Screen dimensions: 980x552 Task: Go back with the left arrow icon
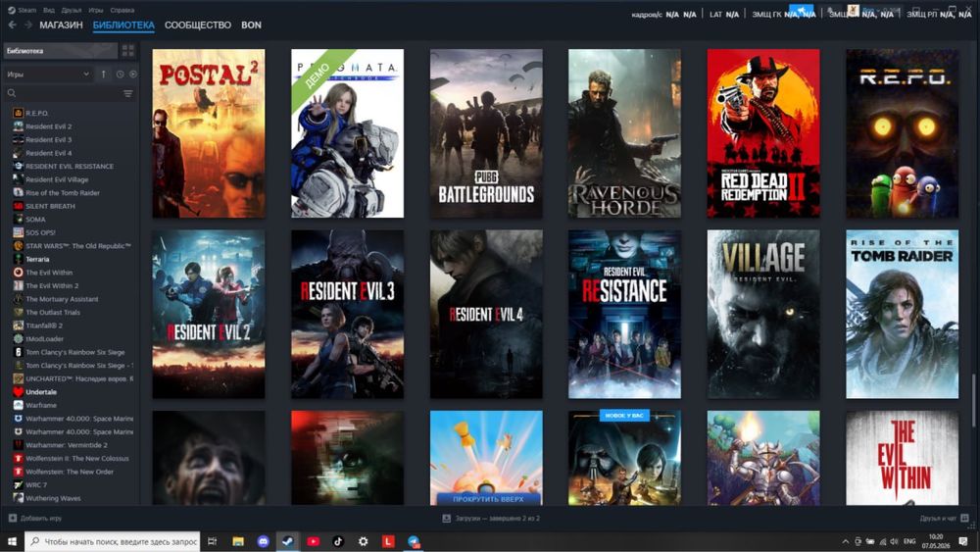tap(12, 25)
